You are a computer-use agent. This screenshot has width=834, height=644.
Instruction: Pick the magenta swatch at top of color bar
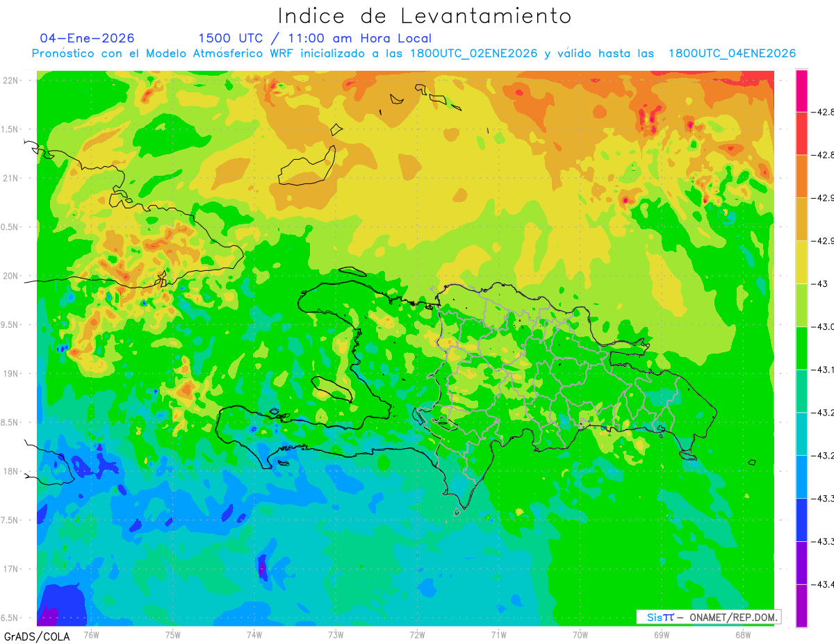coord(801,90)
